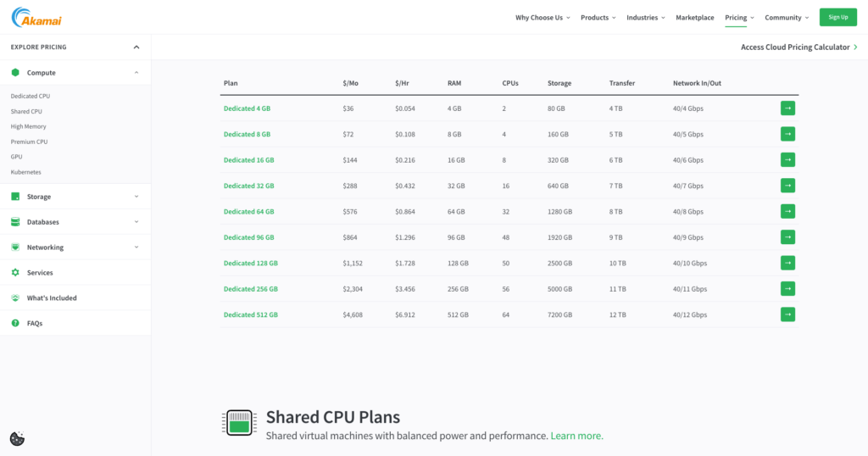
Task: Open the Pricing nav menu
Action: [739, 18]
